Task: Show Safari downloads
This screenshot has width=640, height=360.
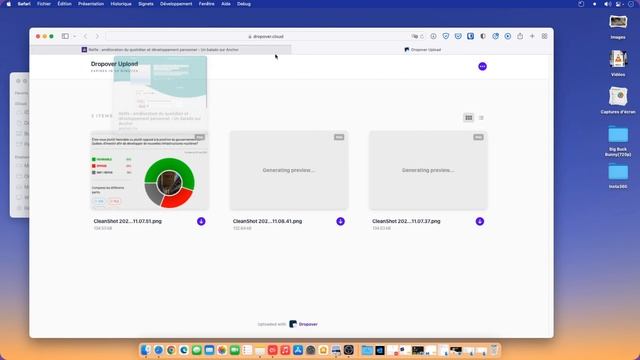Action: (433, 36)
